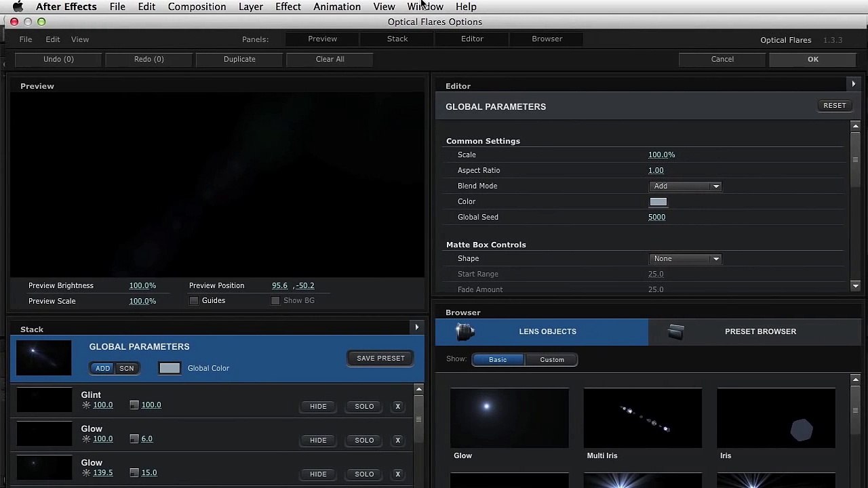Click the Duplicate button
Screen dimensions: 868x488
point(239,59)
